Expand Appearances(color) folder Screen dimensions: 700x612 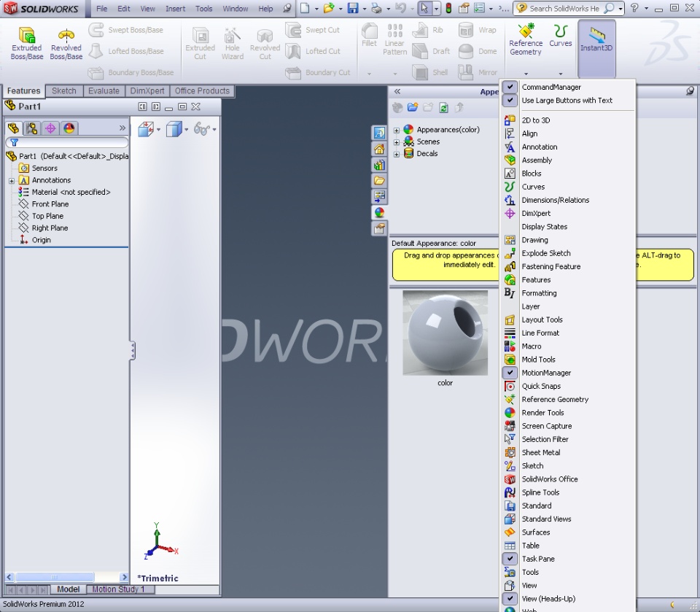click(x=397, y=130)
